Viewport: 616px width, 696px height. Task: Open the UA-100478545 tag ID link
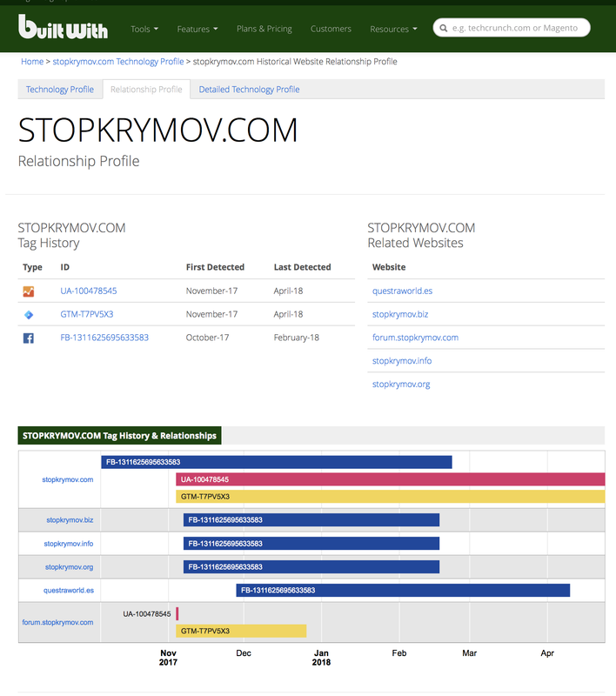click(89, 291)
